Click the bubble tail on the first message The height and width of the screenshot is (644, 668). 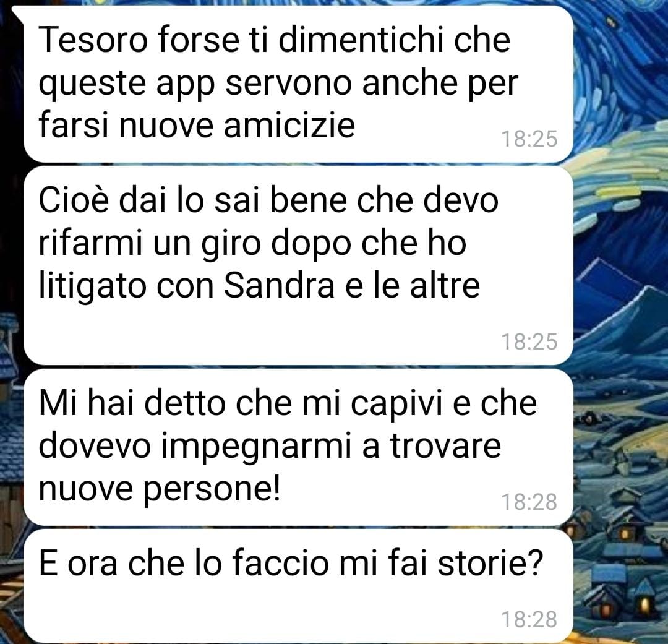click(x=19, y=13)
